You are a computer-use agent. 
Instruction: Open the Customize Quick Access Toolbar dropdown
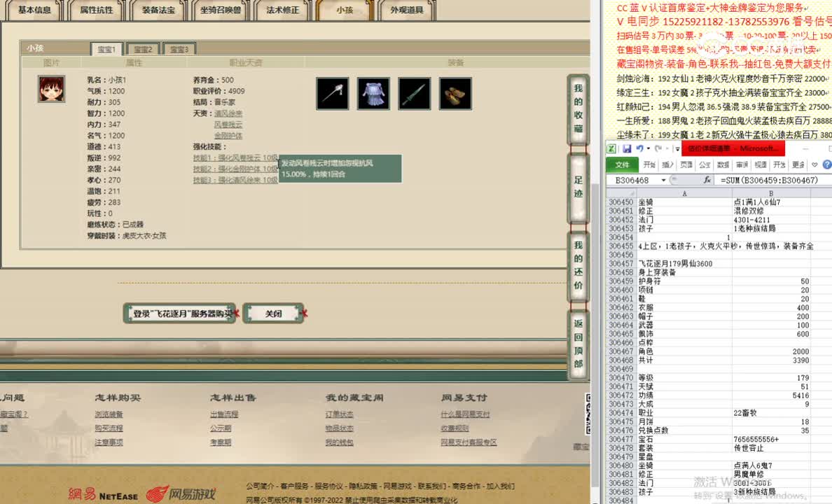pyautogui.click(x=677, y=148)
